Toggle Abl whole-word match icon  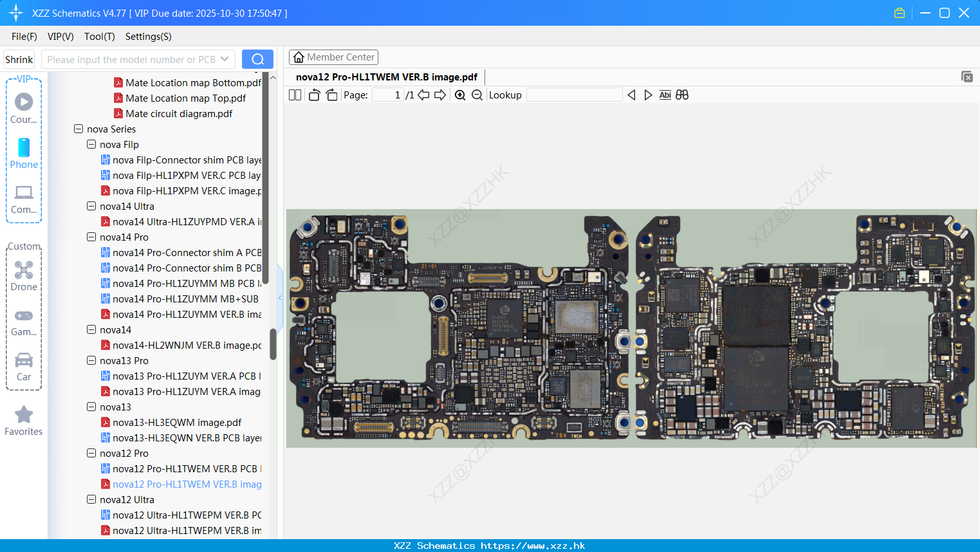665,95
